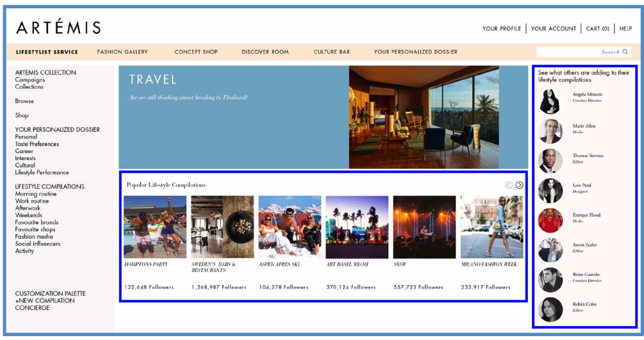This screenshot has height=340, width=644.
Task: Click the Thailand question banner text
Action: pos(188,98)
